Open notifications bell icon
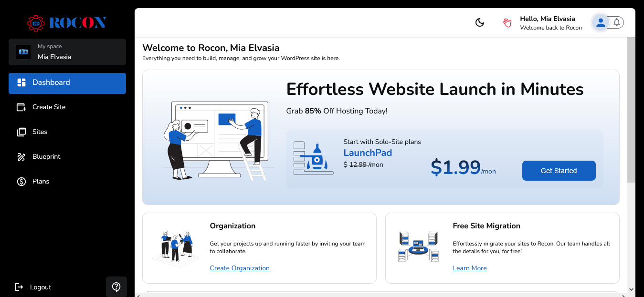The height and width of the screenshot is (297, 644). tap(617, 22)
